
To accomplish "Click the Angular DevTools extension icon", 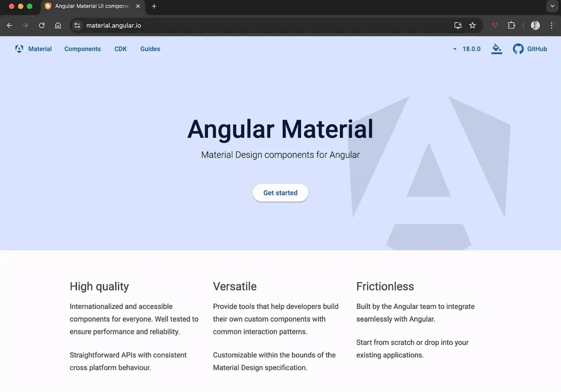I will [x=495, y=26].
